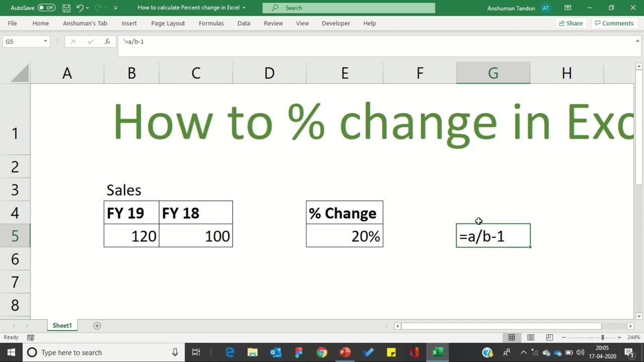Click Page Break Preview icon in status bar
The height and width of the screenshot is (362, 644).
pos(548,337)
